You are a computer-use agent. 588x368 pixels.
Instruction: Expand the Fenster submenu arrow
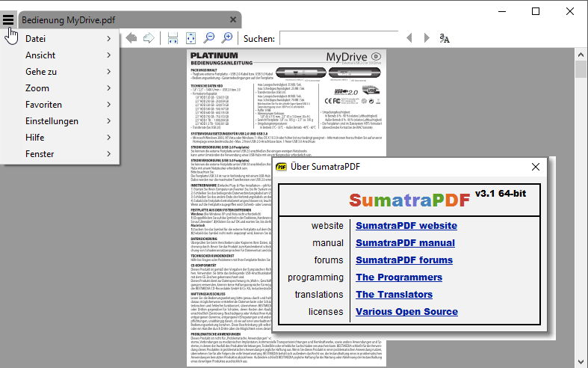tap(109, 154)
